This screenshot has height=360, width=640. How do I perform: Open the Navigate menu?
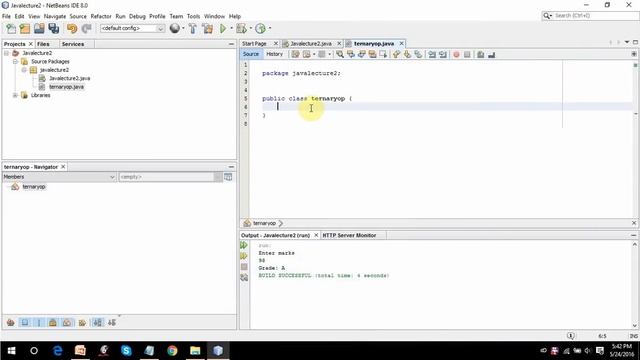coord(55,16)
